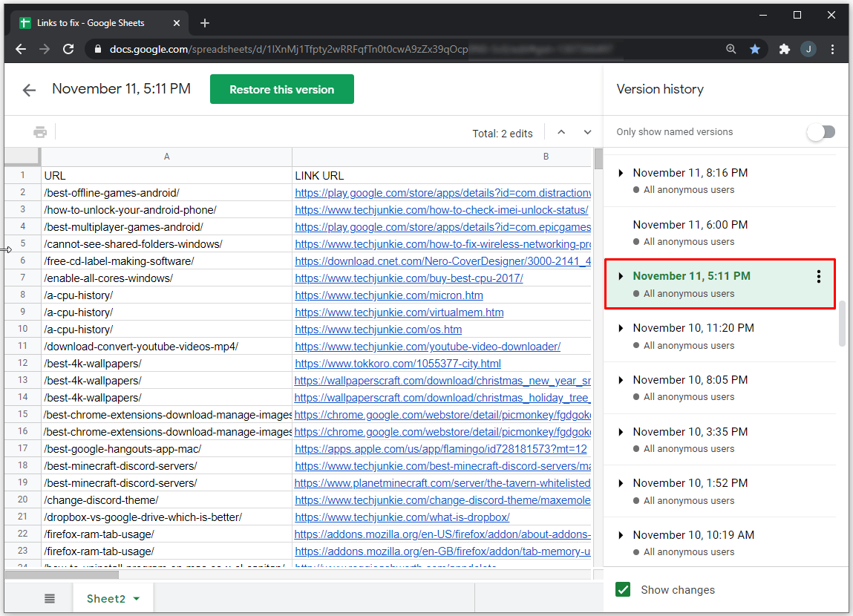This screenshot has height=616, width=853.
Task: Expand the November 10, 3:35 PM version
Action: click(x=621, y=432)
